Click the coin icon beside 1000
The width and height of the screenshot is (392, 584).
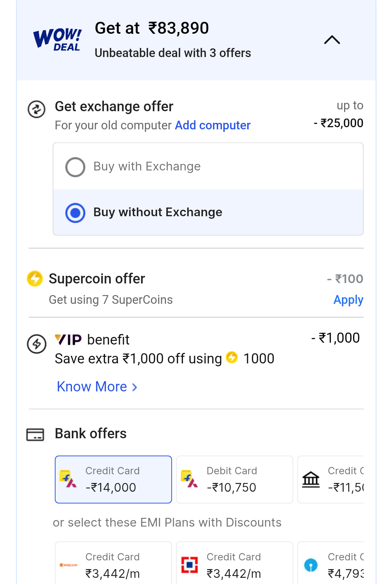[232, 358]
